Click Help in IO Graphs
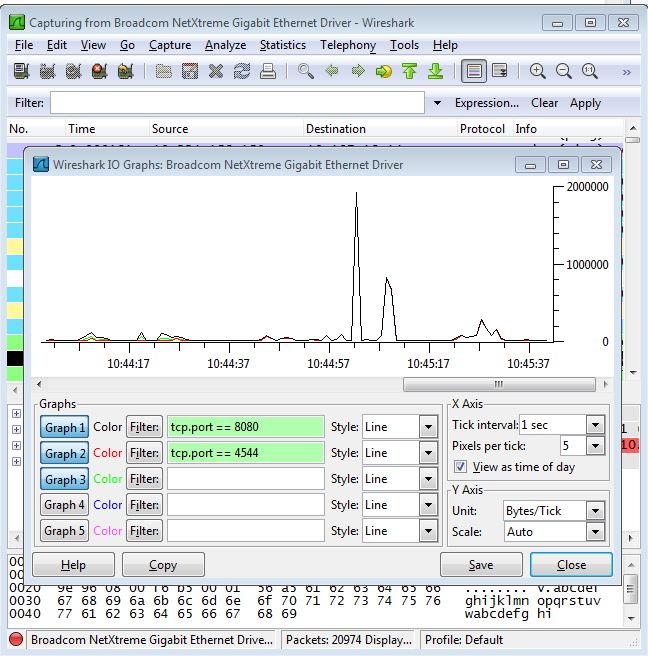Viewport: 648px width, 656px height. pyautogui.click(x=73, y=565)
